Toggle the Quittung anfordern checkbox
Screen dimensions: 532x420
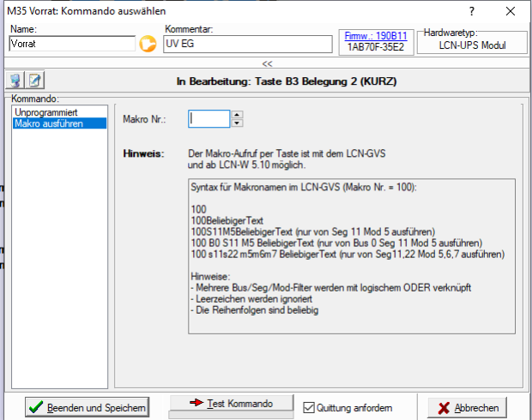click(310, 407)
